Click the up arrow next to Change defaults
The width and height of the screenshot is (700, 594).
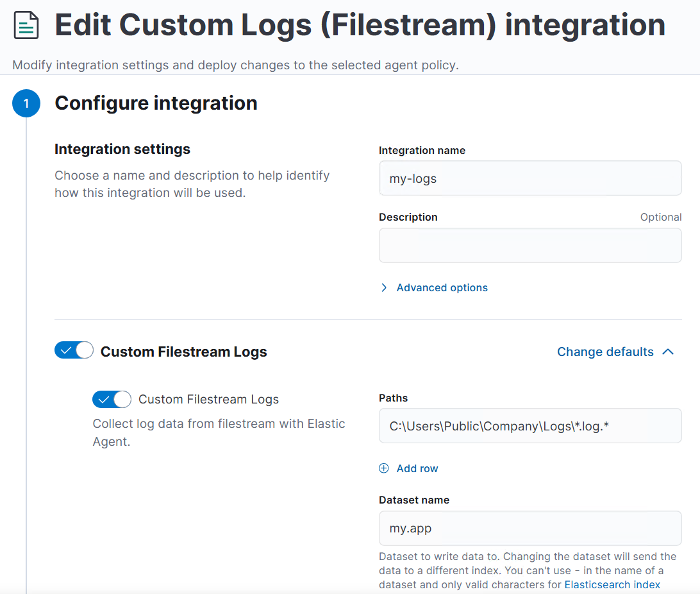tap(668, 352)
